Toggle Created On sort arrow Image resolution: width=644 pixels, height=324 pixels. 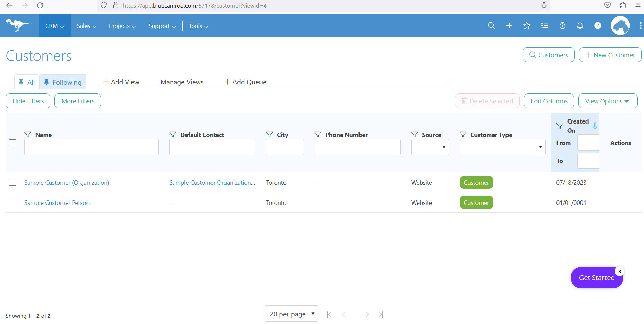pos(595,126)
